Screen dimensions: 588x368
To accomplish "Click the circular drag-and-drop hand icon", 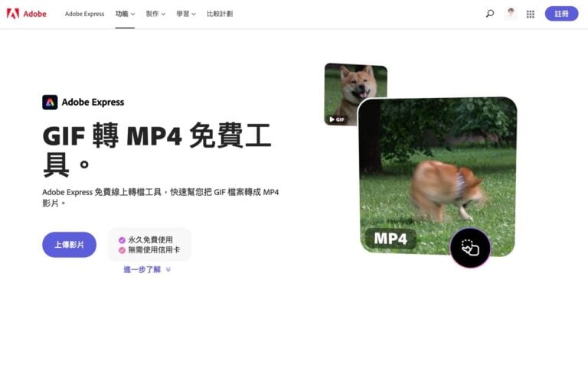I will click(x=470, y=247).
